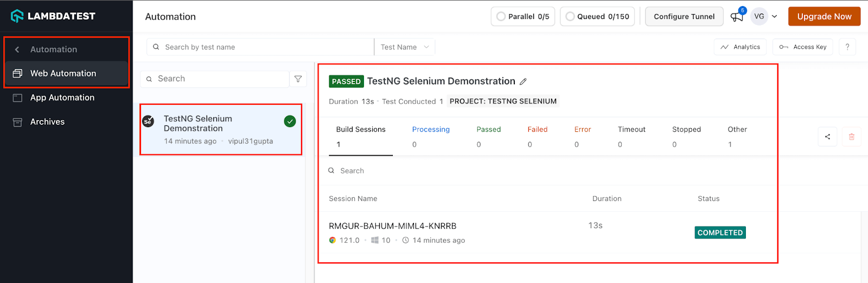The width and height of the screenshot is (868, 283).
Task: Select the Processing tab
Action: [431, 137]
